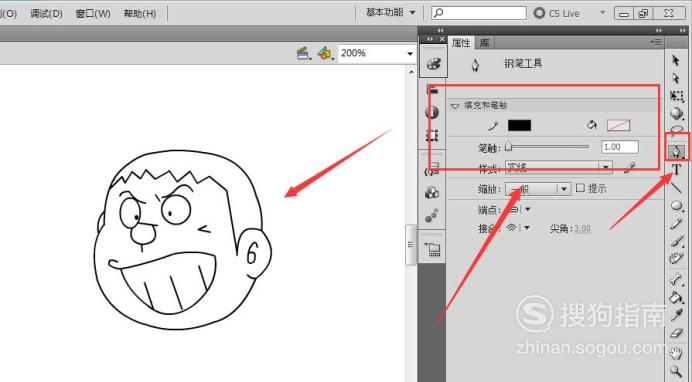Open the 200% zoom dropdown
This screenshot has width=692, height=382.
(x=410, y=53)
